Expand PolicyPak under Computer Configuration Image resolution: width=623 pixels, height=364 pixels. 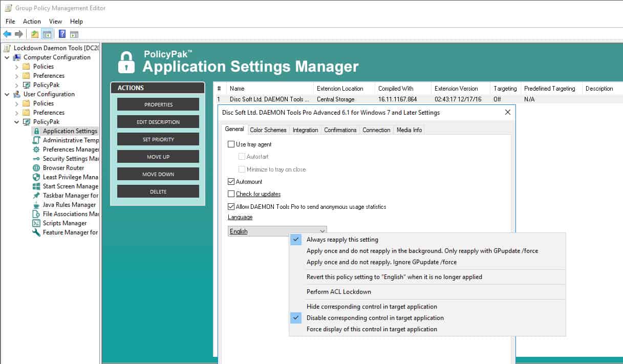(x=17, y=85)
